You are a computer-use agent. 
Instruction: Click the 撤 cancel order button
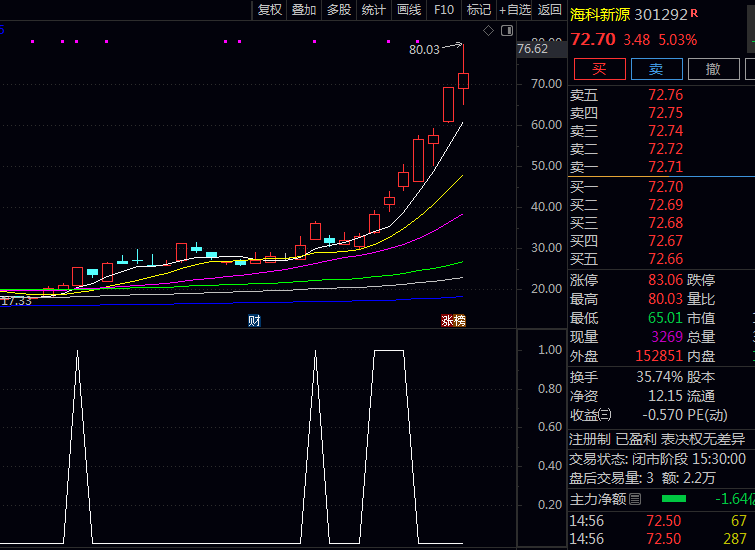point(714,69)
